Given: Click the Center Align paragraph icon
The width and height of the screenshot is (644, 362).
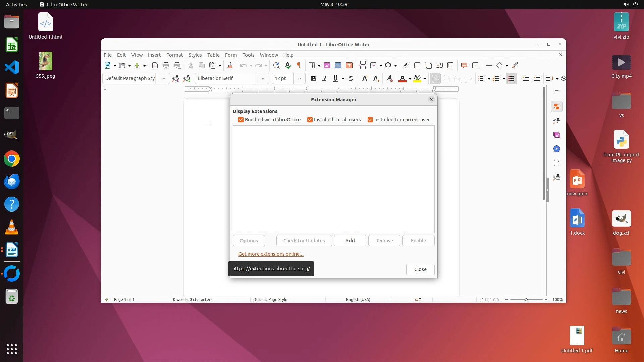Looking at the screenshot, I should coord(446,78).
